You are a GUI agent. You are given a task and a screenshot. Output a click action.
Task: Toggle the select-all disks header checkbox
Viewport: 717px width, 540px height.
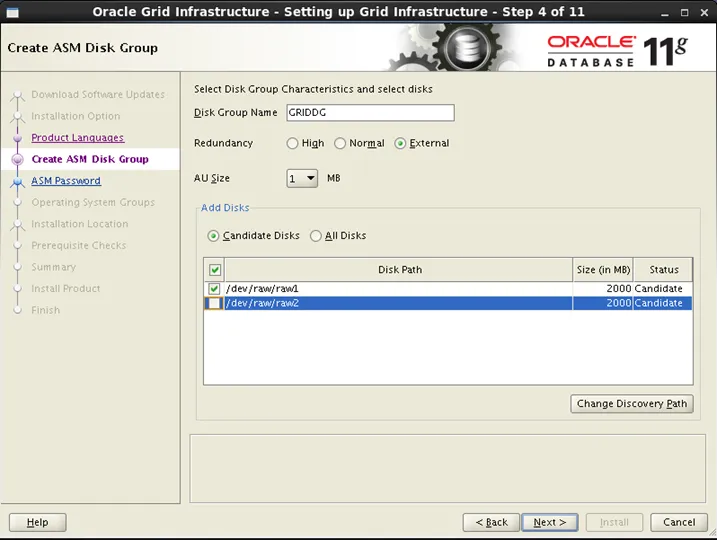(214, 270)
